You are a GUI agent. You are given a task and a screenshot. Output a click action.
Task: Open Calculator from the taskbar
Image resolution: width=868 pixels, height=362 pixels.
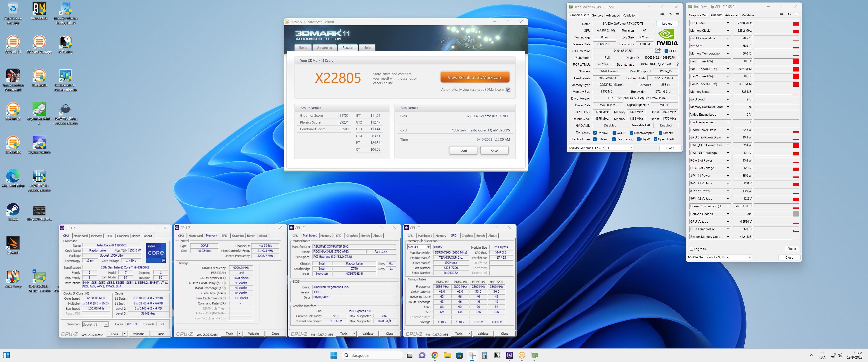tap(485, 355)
